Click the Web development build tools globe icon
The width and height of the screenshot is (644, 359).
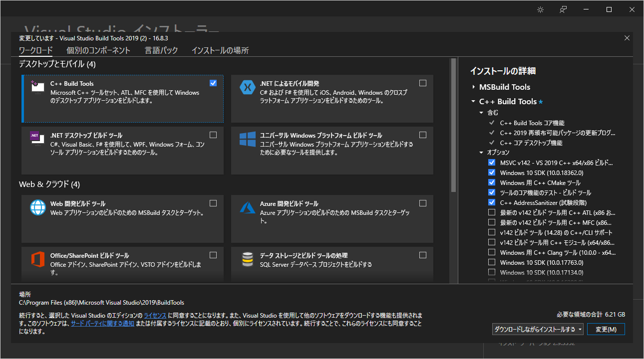(38, 207)
